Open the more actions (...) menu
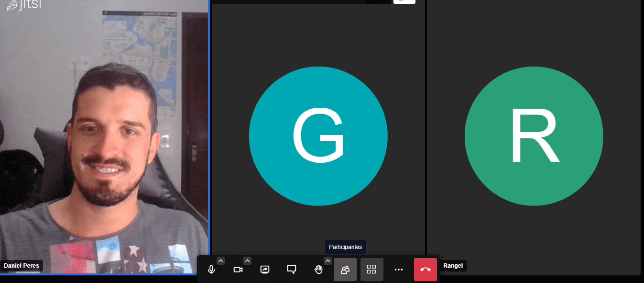The height and width of the screenshot is (283, 644). click(x=399, y=269)
